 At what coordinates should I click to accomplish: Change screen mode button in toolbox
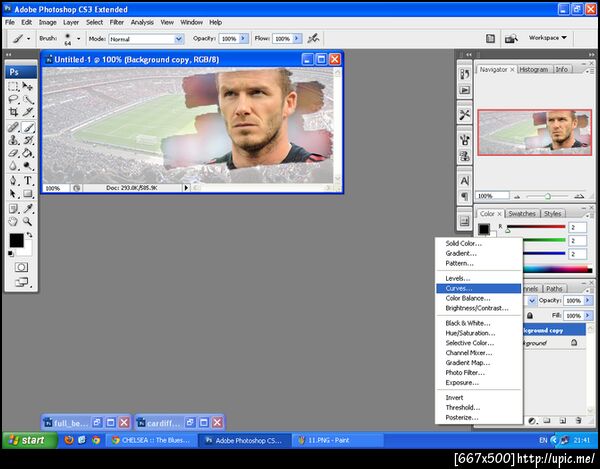22,283
